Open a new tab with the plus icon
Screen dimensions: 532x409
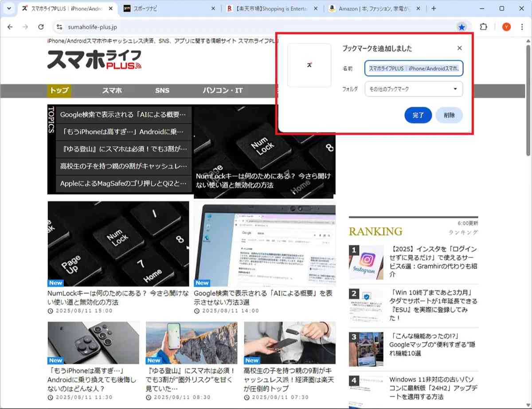434,8
